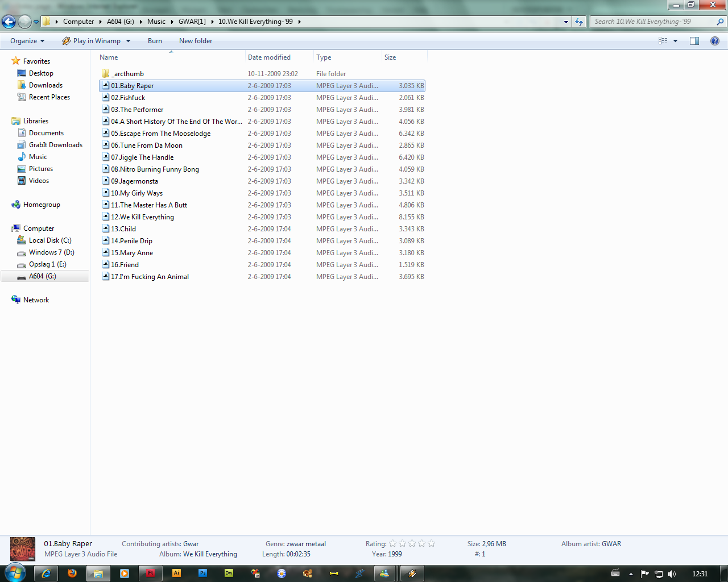This screenshot has height=582, width=728.
Task: Open Network in the navigation pane
Action: tap(36, 300)
